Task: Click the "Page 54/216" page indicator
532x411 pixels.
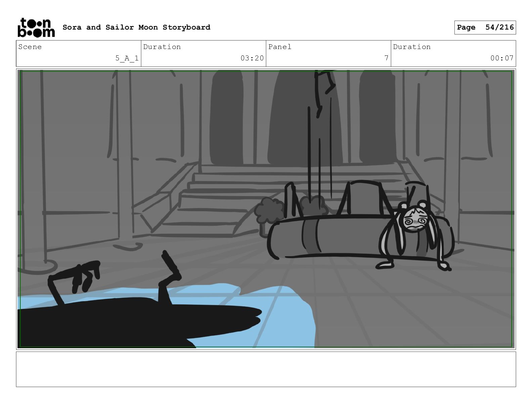Action: 485,28
